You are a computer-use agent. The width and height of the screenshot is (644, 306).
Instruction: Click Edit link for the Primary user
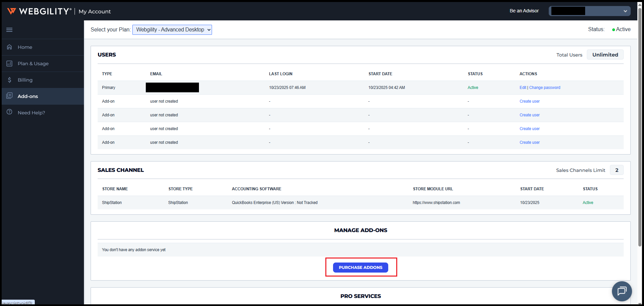(x=523, y=88)
